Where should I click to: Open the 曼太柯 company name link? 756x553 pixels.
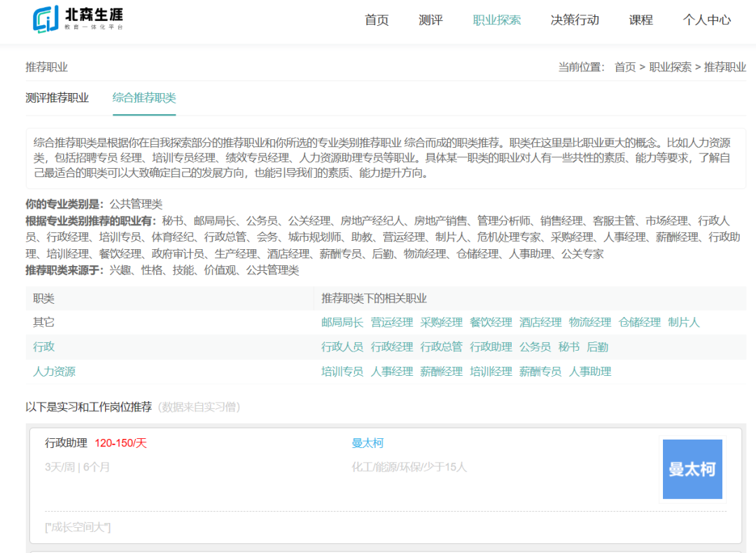367,443
